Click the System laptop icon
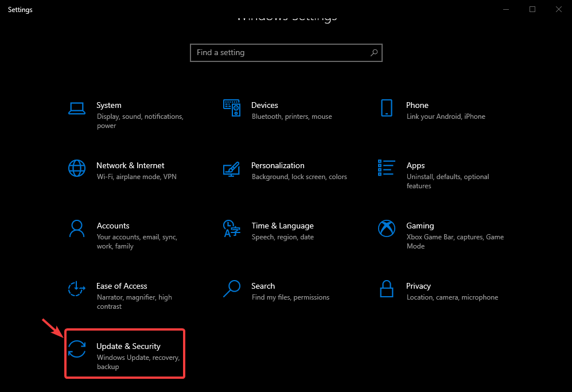Screen dimensions: 572x392 (x=77, y=108)
